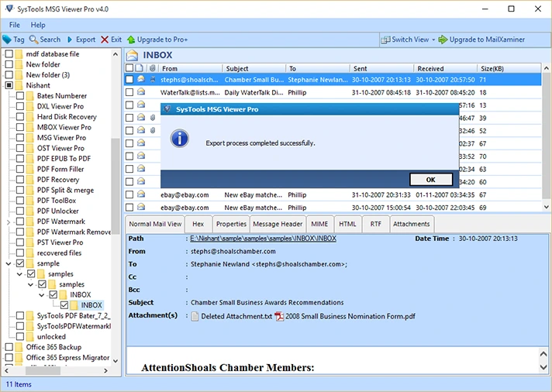Sort by the Size(KB) column header

click(x=509, y=68)
